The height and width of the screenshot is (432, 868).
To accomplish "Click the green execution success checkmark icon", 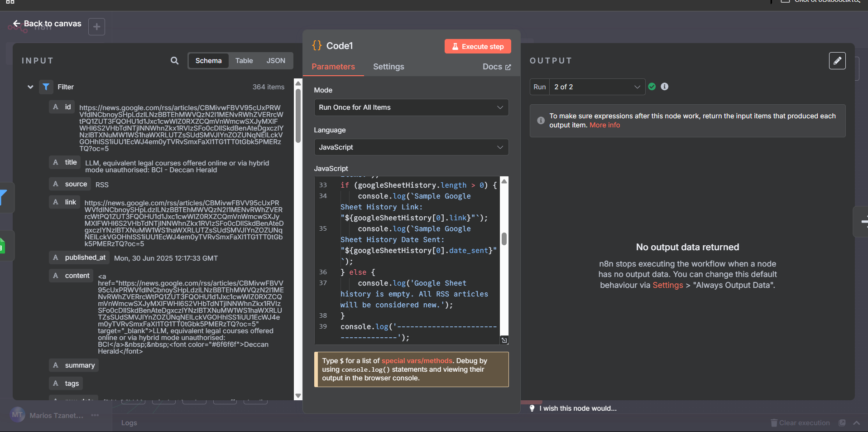I will (x=652, y=87).
